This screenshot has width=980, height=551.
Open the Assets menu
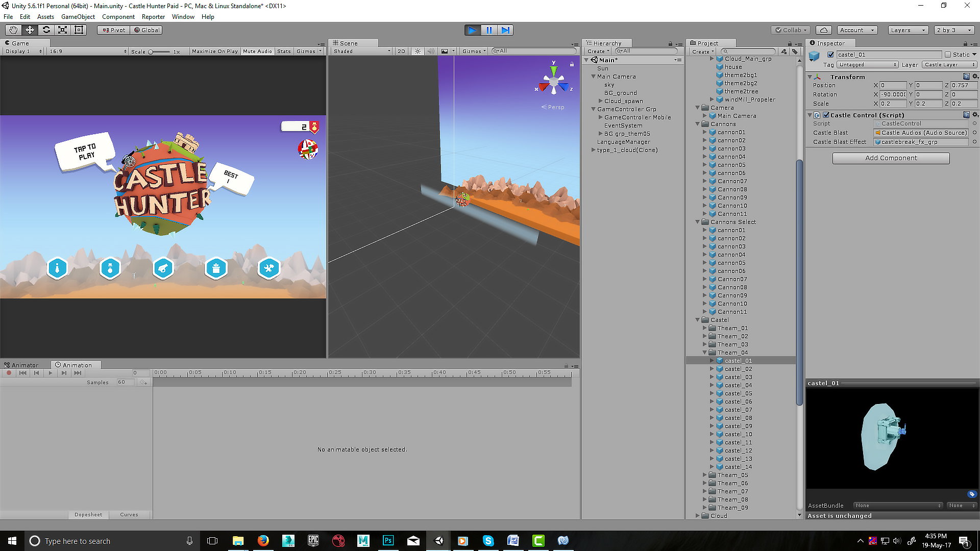click(x=45, y=17)
